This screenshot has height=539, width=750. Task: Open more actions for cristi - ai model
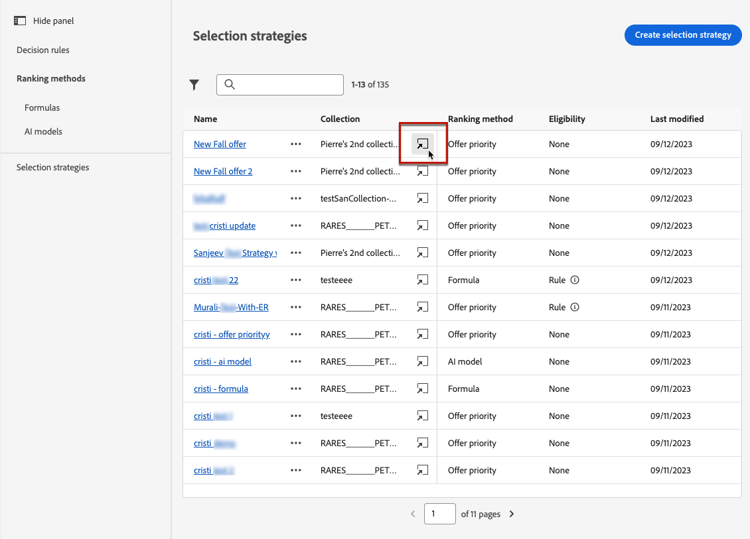(x=296, y=362)
